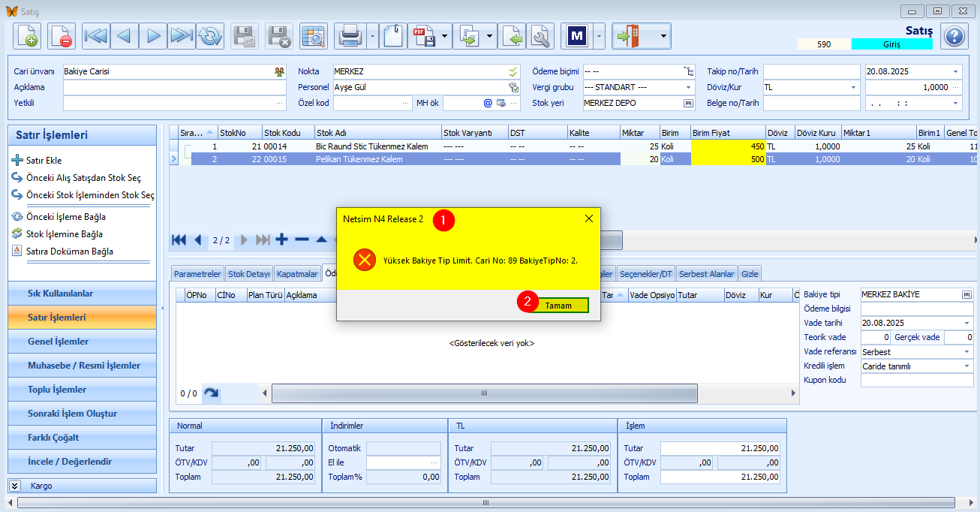Click the wrench settings icon
This screenshot has height=512, width=980.
tap(540, 36)
